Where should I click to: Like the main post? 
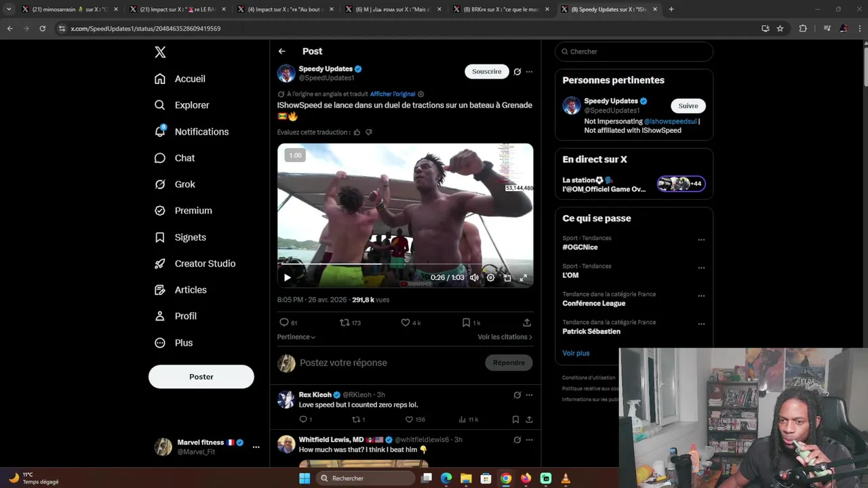click(x=406, y=323)
